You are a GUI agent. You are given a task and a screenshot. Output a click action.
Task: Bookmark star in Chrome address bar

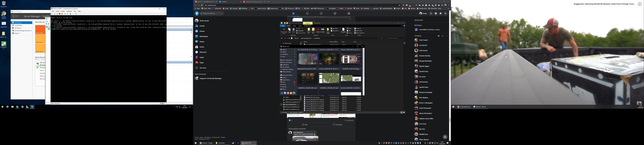pyautogui.click(x=399, y=5)
